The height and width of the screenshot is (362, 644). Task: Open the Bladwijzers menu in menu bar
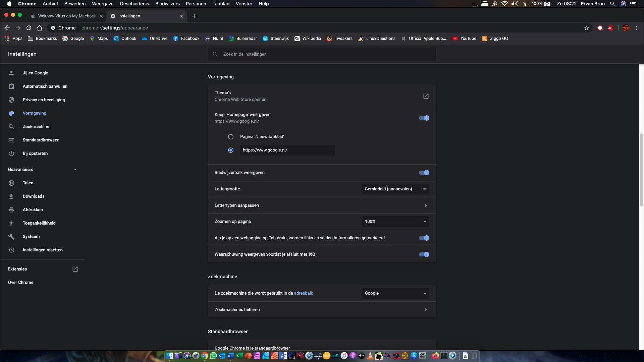167,4
